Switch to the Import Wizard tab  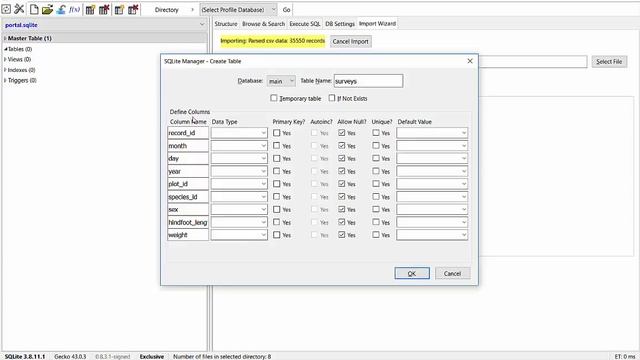click(377, 24)
